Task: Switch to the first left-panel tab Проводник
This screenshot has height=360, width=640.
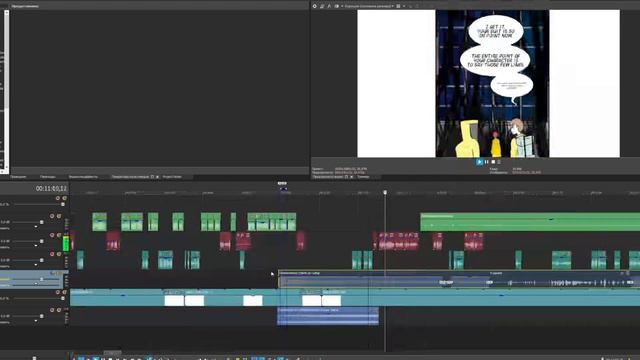Action: [x=18, y=177]
